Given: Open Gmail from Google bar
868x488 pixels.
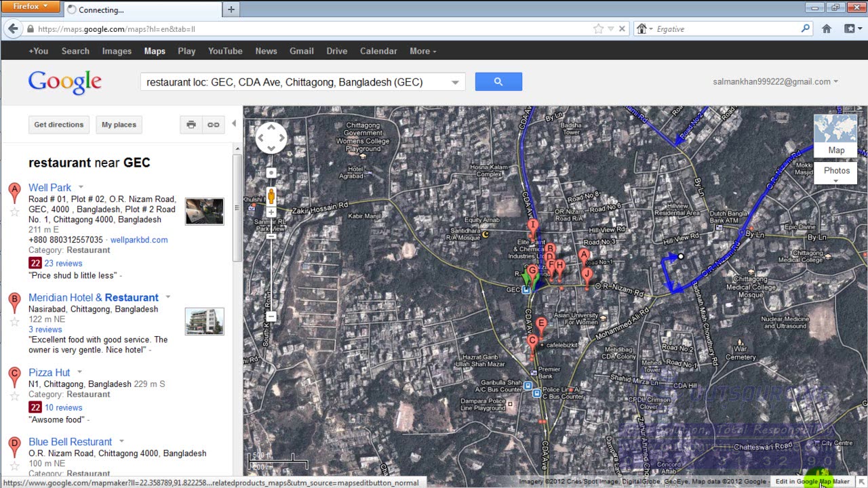Looking at the screenshot, I should coord(301,51).
